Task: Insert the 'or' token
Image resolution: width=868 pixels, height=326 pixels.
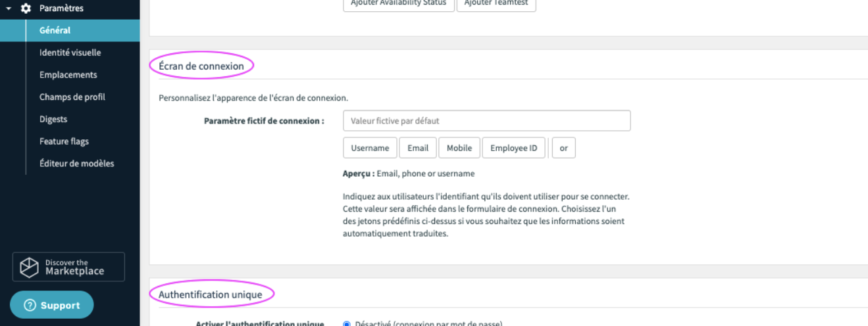Action: tap(564, 148)
